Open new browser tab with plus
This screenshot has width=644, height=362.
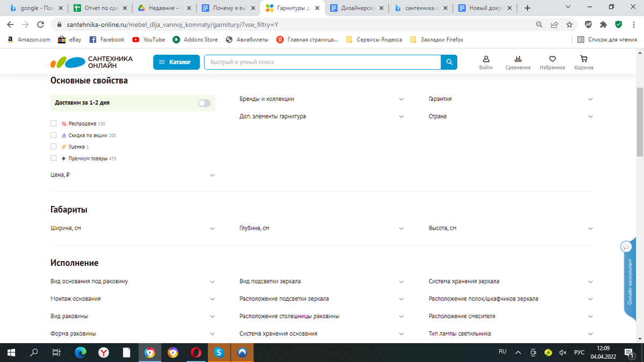[x=528, y=8]
